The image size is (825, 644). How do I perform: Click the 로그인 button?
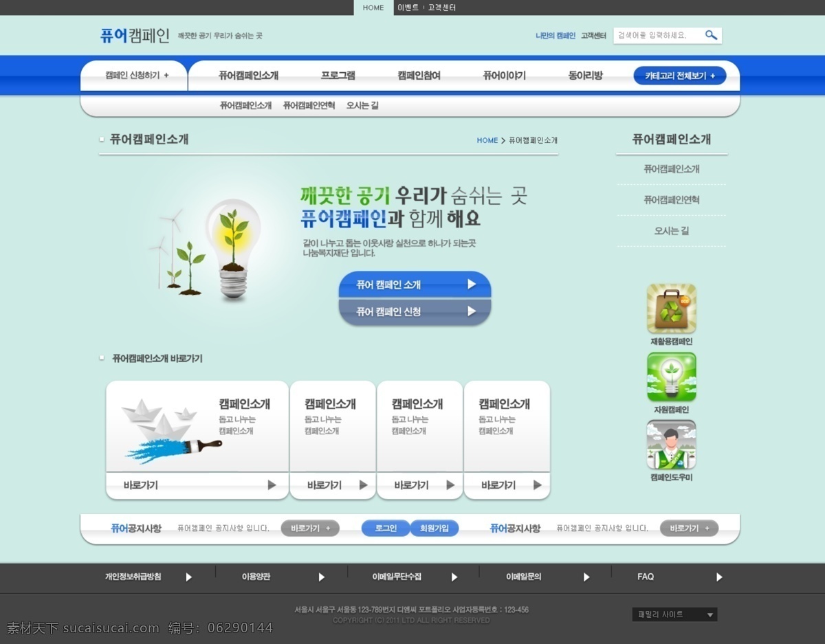click(x=386, y=529)
